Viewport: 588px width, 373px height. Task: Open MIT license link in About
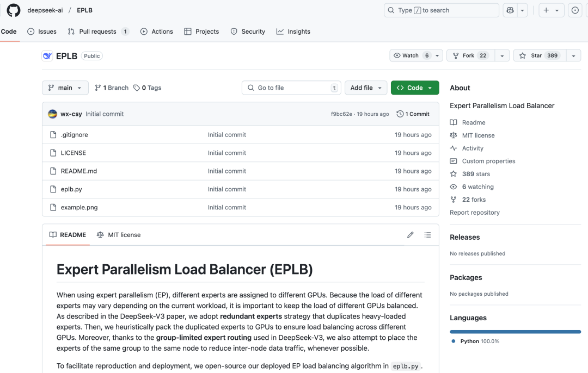point(472,135)
